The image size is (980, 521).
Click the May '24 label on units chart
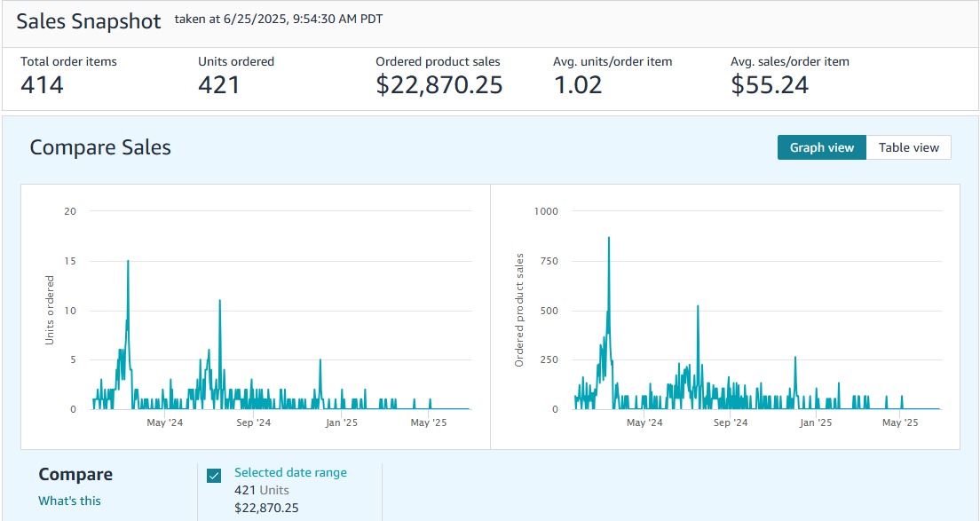click(x=165, y=422)
